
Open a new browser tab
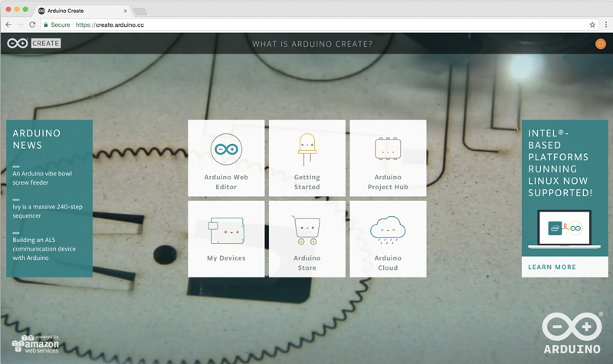pyautogui.click(x=139, y=11)
